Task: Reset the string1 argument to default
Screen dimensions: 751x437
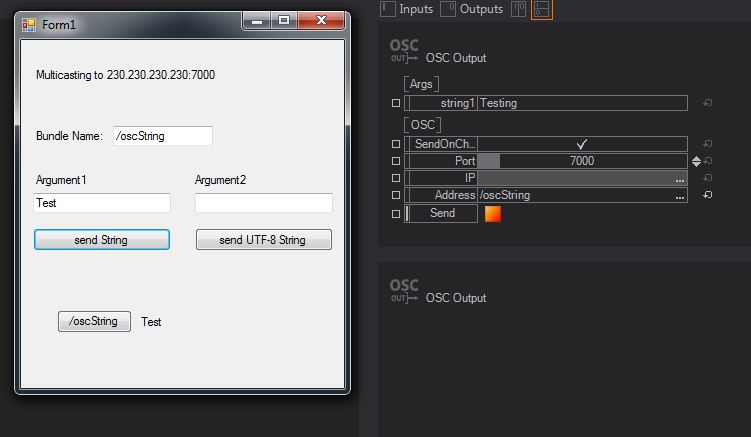Action: pyautogui.click(x=707, y=103)
